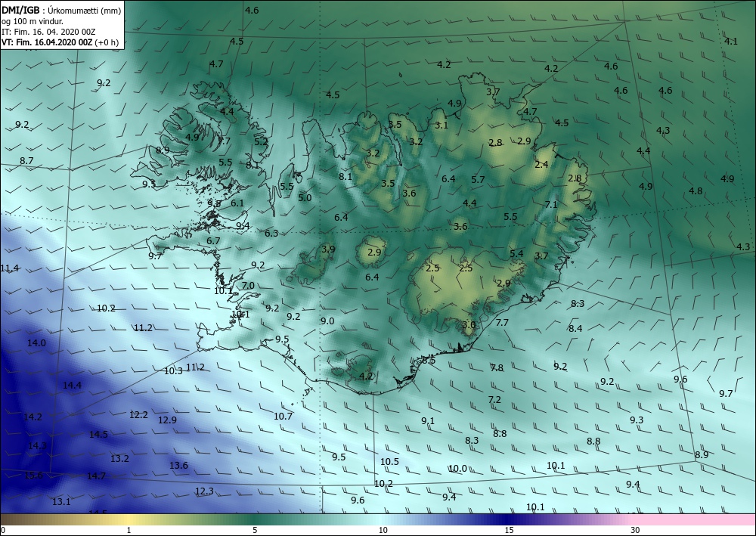
Task: Click the 4.8 value on the map
Action: pyautogui.click(x=696, y=191)
